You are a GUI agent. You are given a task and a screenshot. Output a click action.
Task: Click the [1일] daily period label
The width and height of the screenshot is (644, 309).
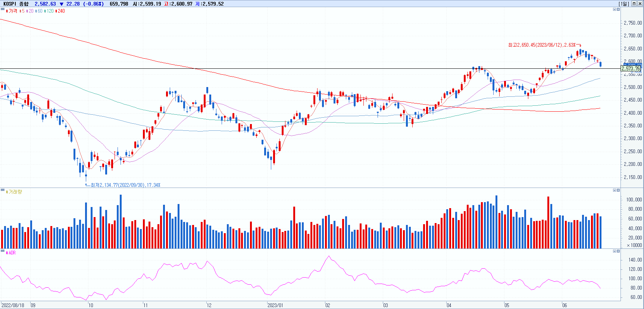[624, 4]
